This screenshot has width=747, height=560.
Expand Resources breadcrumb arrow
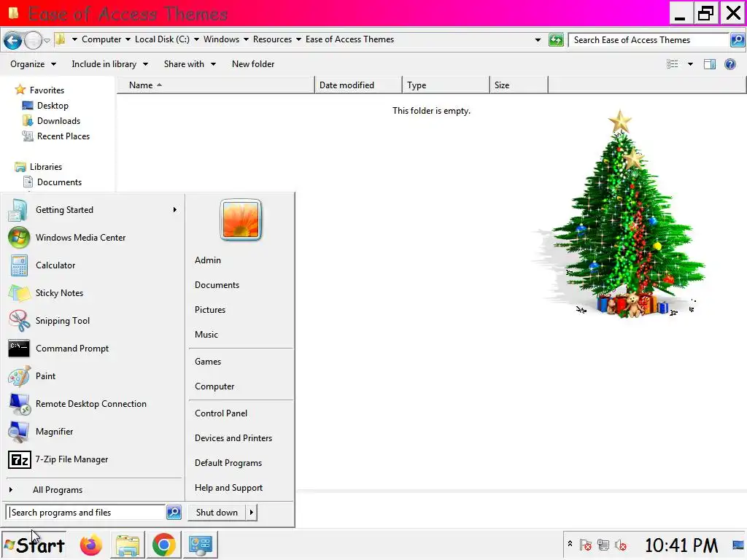click(298, 39)
